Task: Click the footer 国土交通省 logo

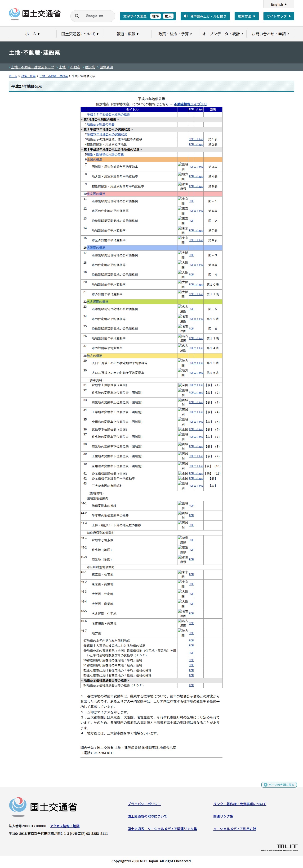Action: [43, 807]
